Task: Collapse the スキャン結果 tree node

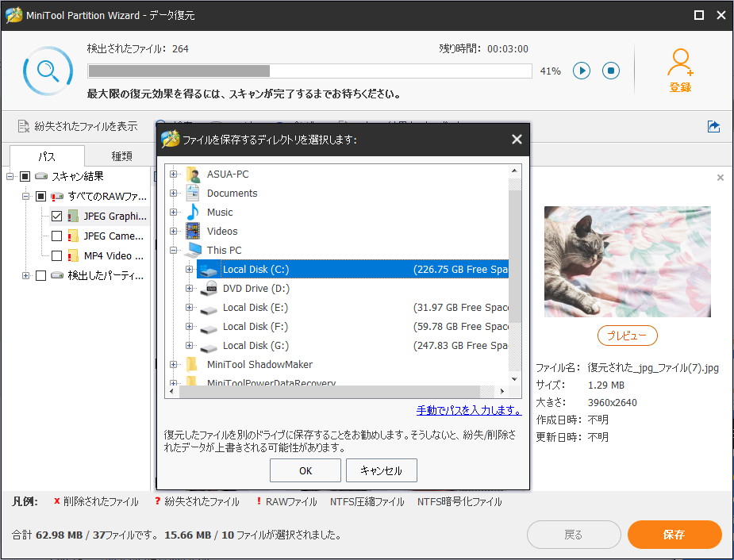Action: (x=10, y=176)
